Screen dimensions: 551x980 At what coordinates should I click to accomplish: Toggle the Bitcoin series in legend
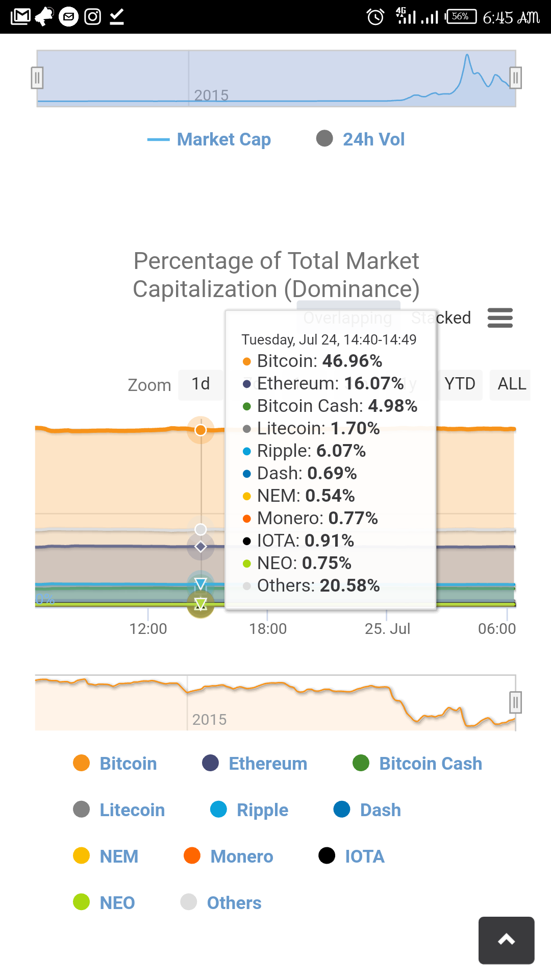115,764
